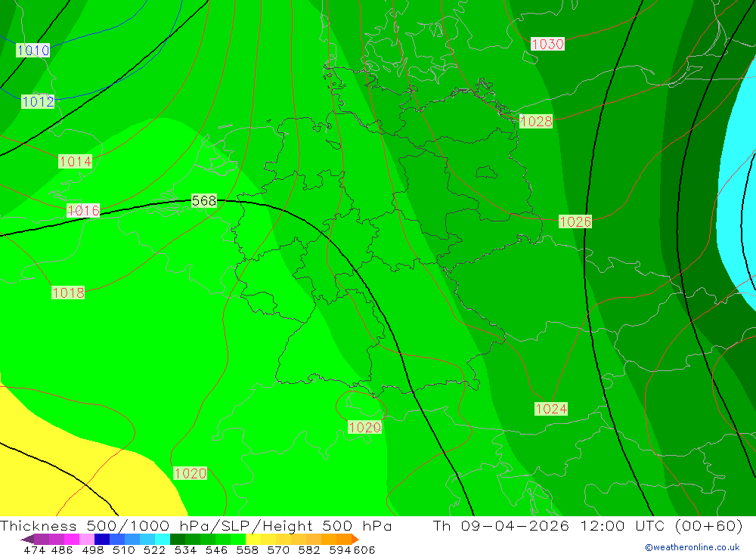The image size is (756, 554).
Task: Select the 1024 pressure label
Action: [551, 409]
